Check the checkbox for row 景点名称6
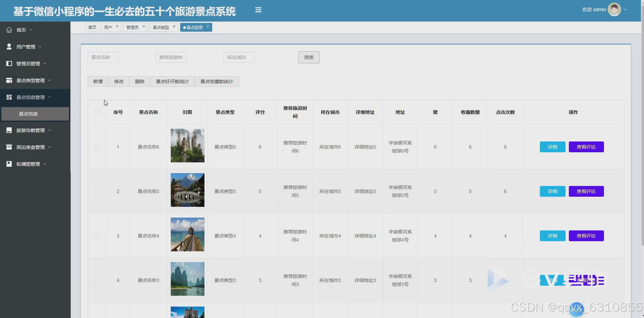The height and width of the screenshot is (318, 644). [x=97, y=147]
